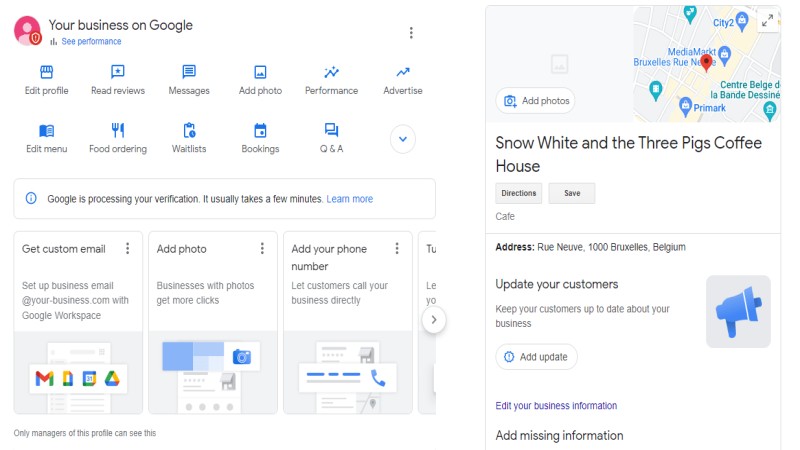This screenshot has width=800, height=450.
Task: Open options for Add your phone number card
Action: [x=397, y=248]
